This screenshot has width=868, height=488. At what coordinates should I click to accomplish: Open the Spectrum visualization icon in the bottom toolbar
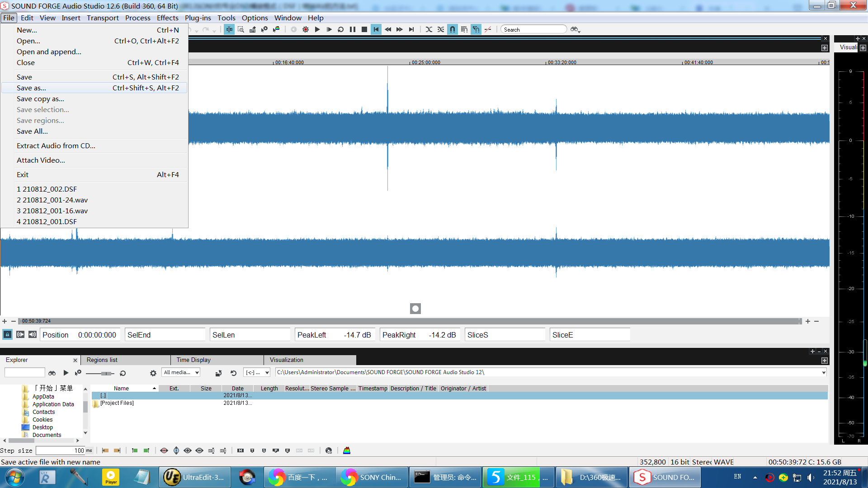click(347, 450)
